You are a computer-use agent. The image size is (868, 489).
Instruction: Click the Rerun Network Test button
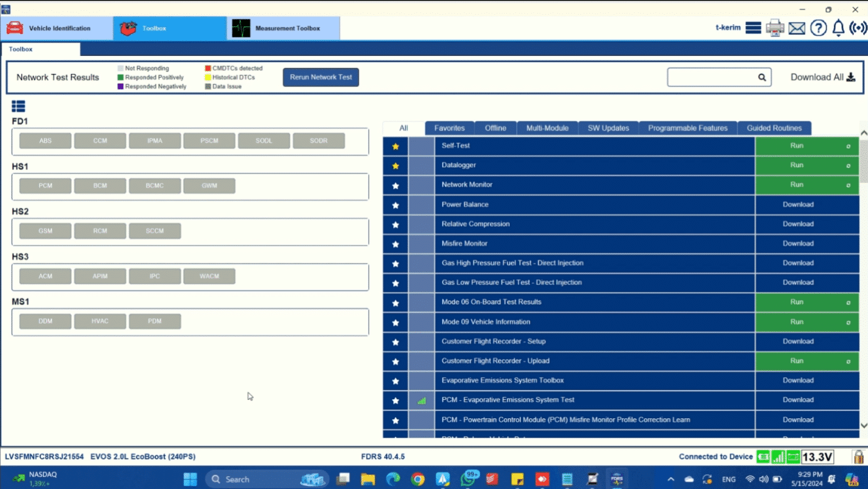click(x=320, y=77)
